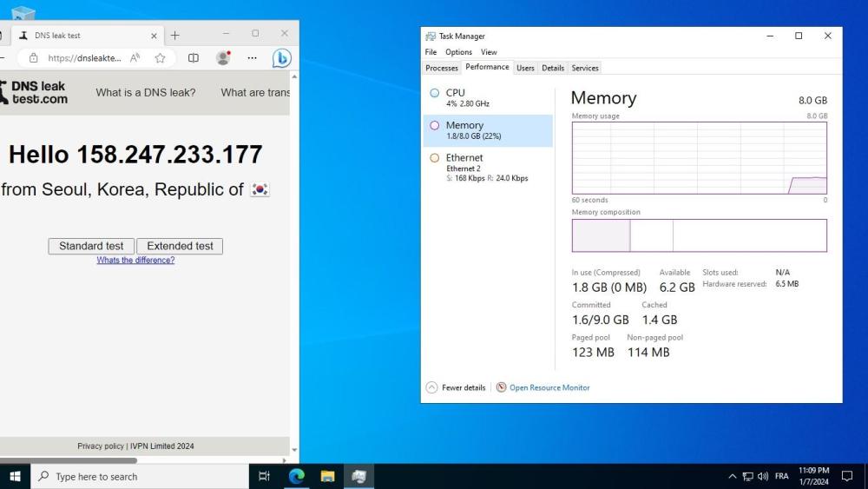Image resolution: width=868 pixels, height=489 pixels.
Task: Collapse Task Manager with Fewer details
Action: click(x=456, y=387)
